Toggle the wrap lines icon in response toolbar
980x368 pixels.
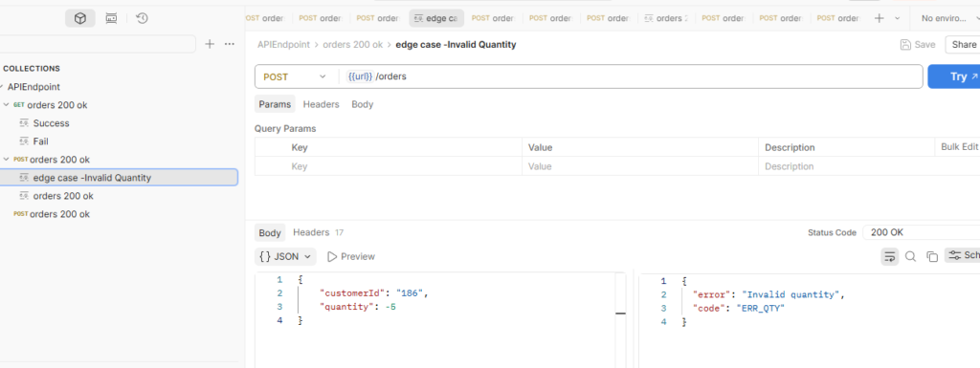890,256
